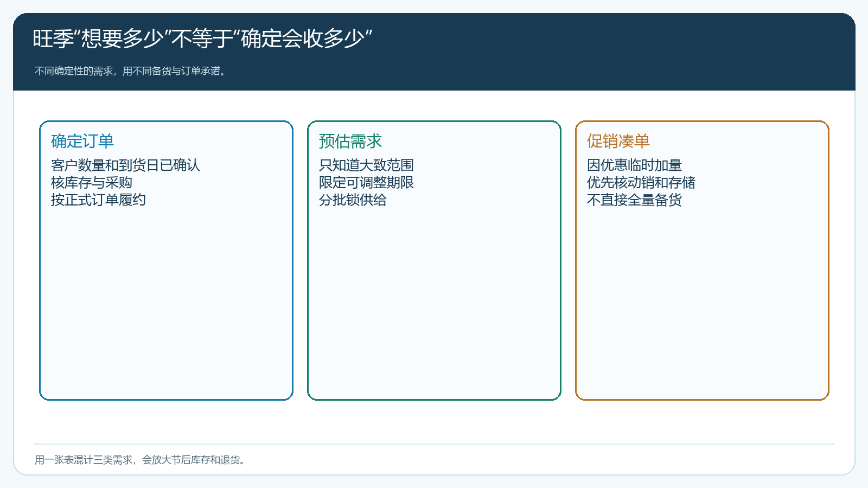Select the line 分批锁供给

(x=353, y=200)
